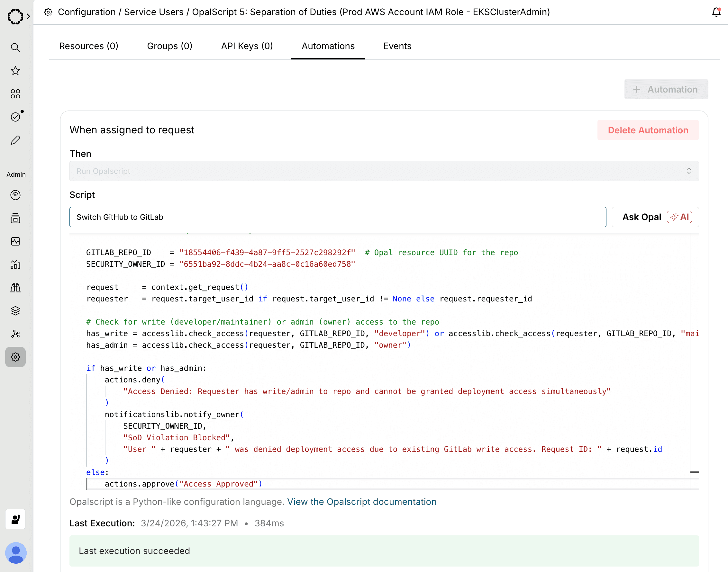Switch to the API Keys (0) tab
The height and width of the screenshot is (572, 728).
pos(247,46)
